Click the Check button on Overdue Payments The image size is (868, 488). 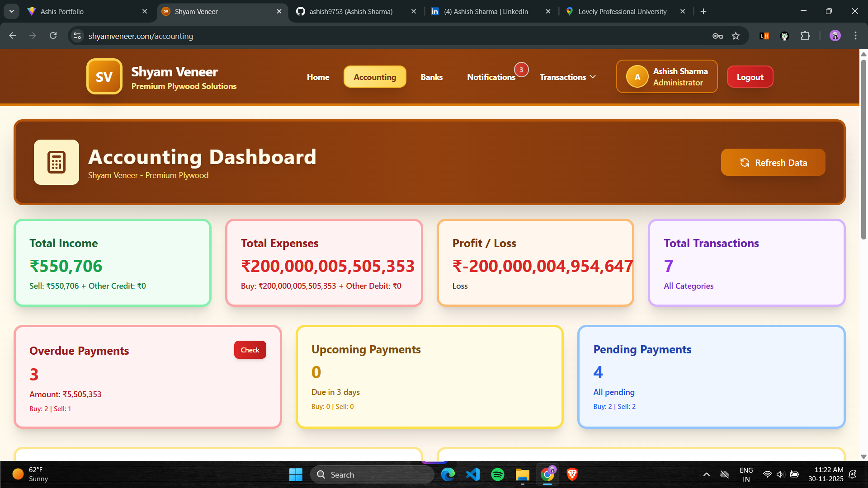[250, 350]
